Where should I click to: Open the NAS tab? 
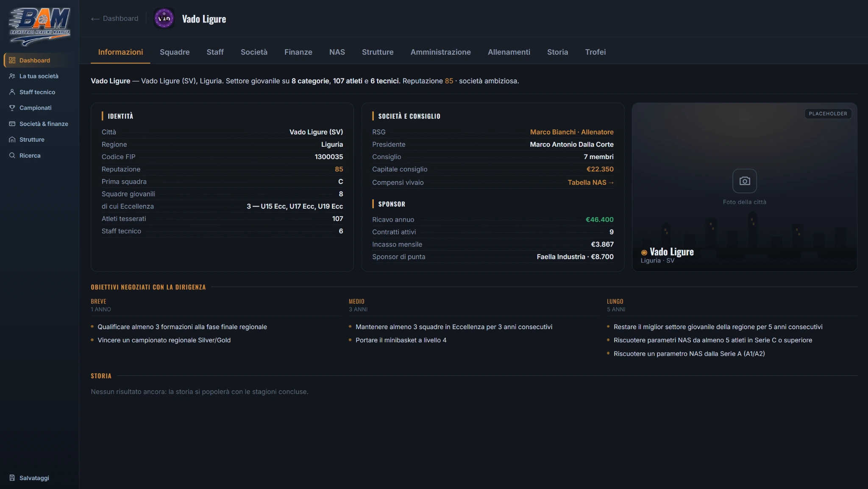tap(337, 52)
